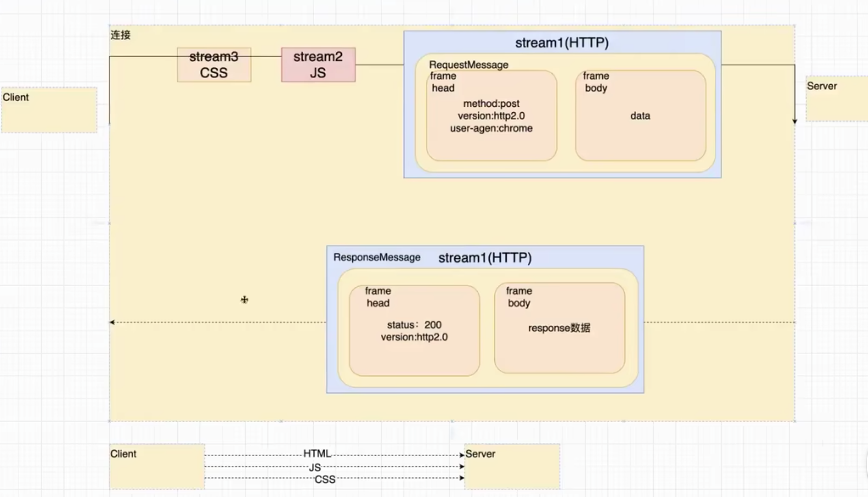Click the user-agen:chrome text
This screenshot has height=497, width=868.
pos(491,128)
